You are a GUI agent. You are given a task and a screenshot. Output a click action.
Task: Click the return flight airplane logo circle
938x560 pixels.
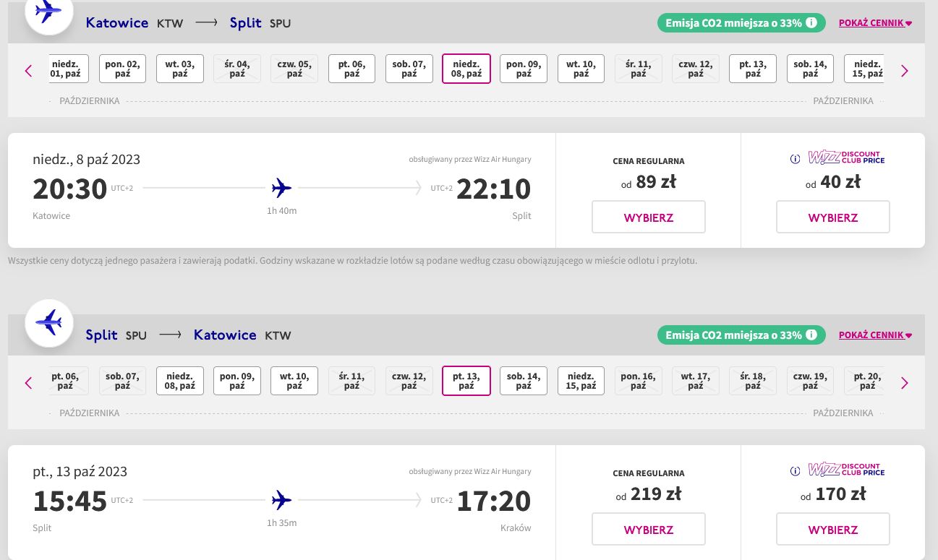(x=49, y=322)
